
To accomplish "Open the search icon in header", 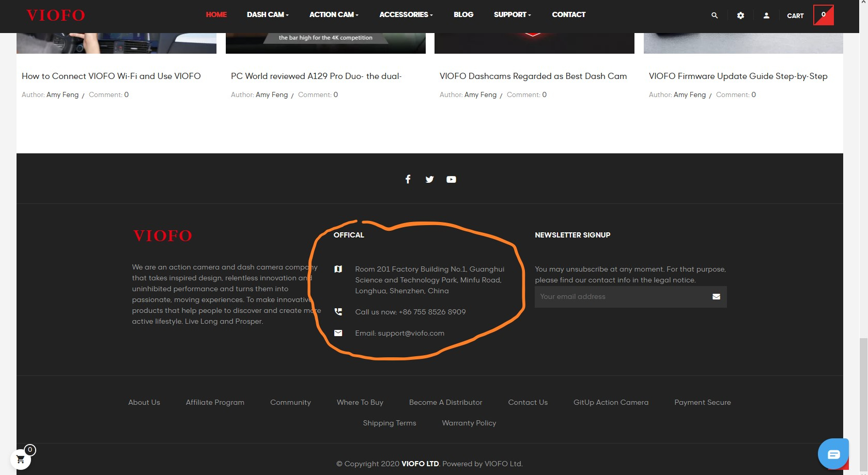I will [715, 15].
